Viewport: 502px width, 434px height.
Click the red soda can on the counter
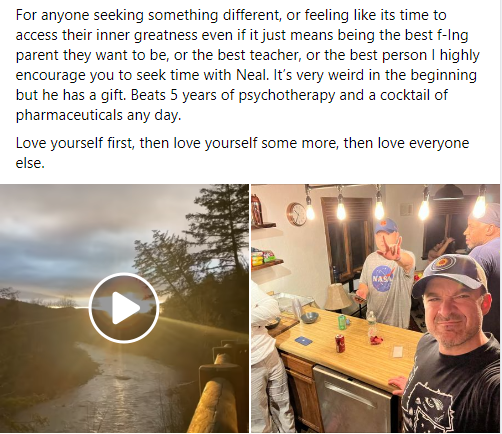(340, 344)
